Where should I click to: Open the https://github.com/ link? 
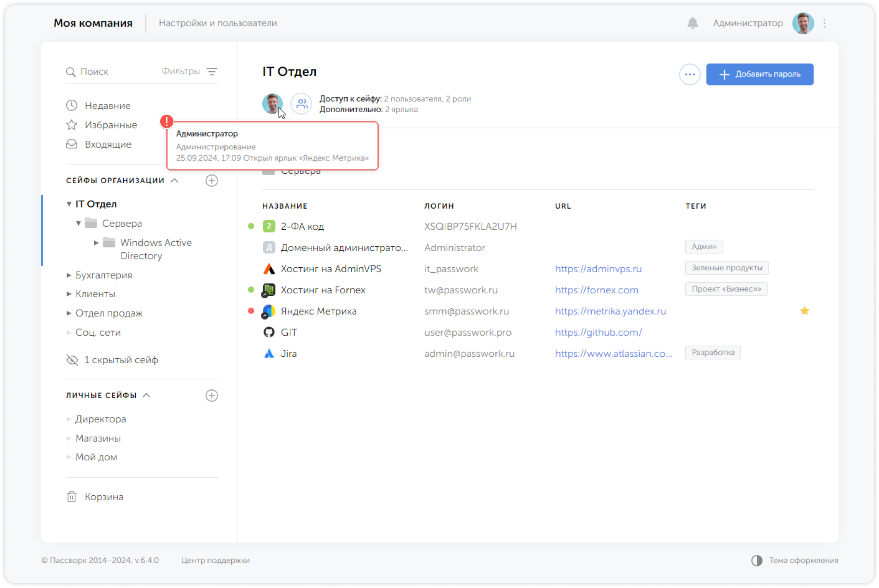[598, 332]
